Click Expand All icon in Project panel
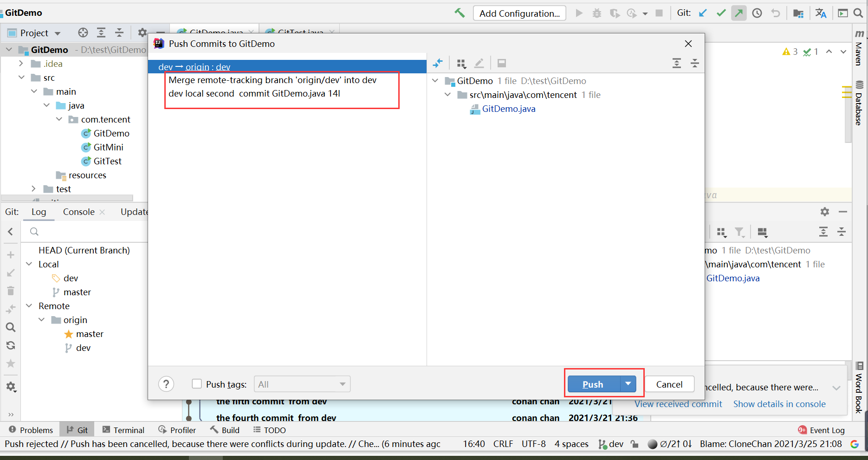Image resolution: width=868 pixels, height=460 pixels. click(101, 32)
